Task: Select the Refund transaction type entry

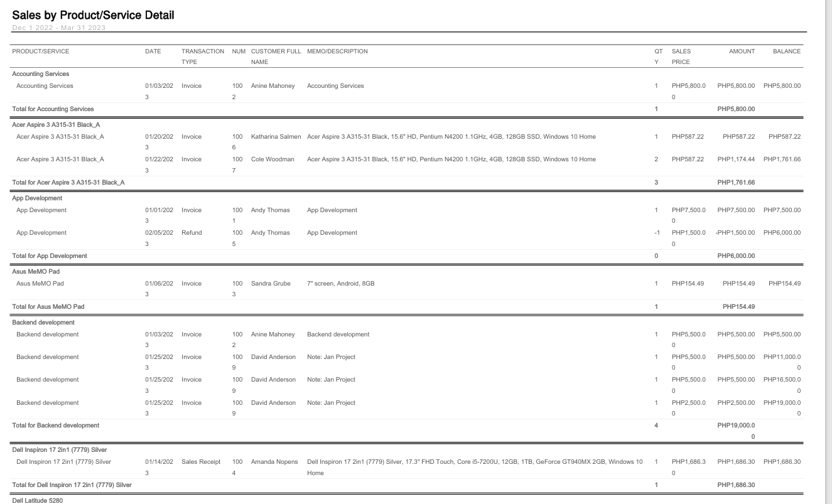Action: click(x=192, y=233)
